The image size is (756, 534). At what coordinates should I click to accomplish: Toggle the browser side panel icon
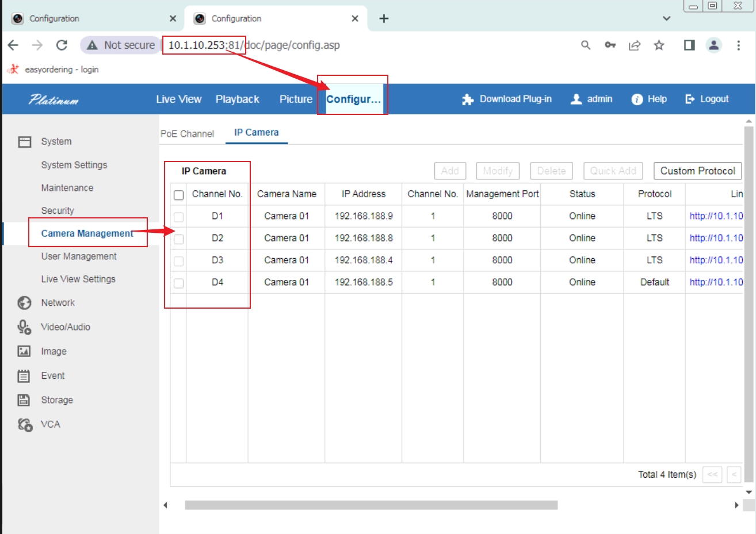689,45
